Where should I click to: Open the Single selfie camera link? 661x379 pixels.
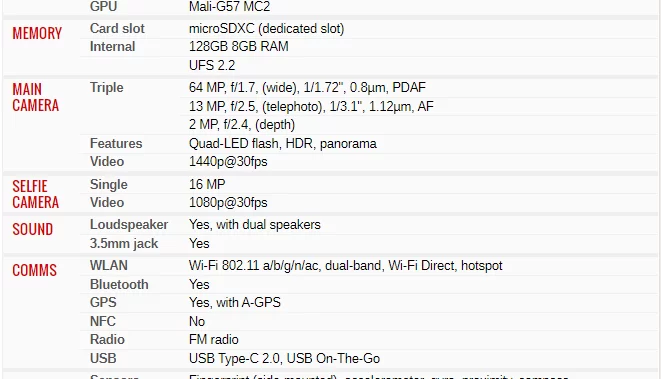108,184
